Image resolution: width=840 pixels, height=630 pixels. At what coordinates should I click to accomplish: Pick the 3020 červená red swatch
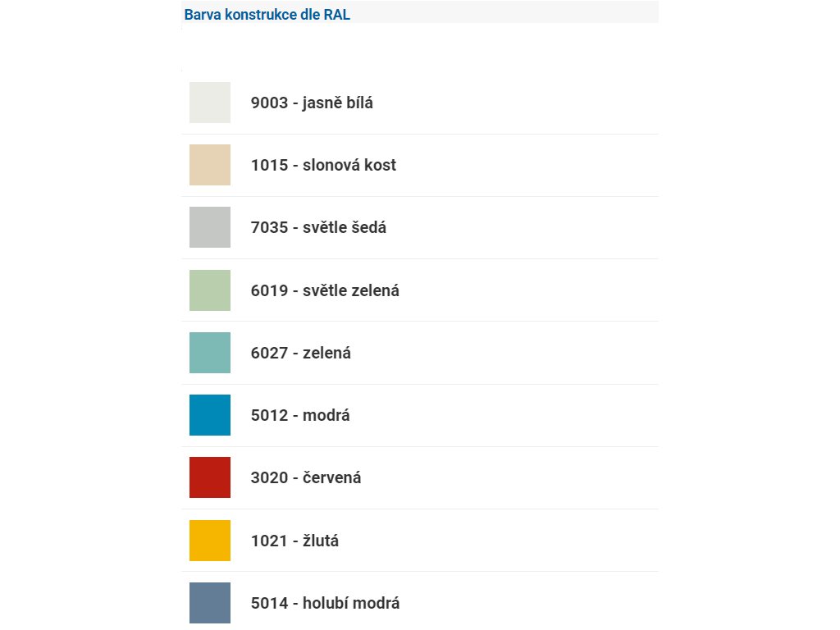210,477
